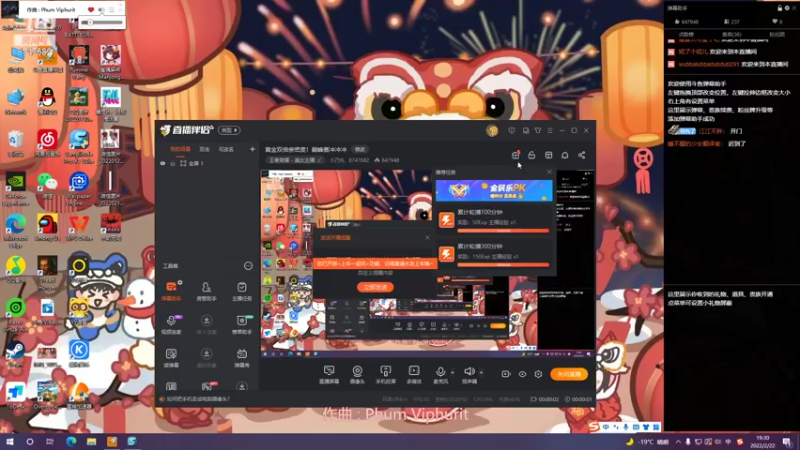Click the lock icon in danmaku helper window
This screenshot has height=450, width=800.
click(x=779, y=8)
